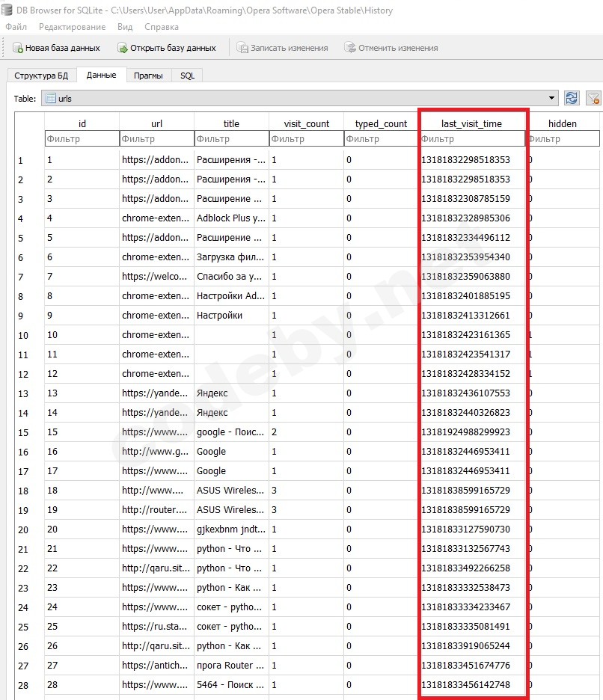Sort by last_visit_time column header
The width and height of the screenshot is (603, 700).
tap(472, 123)
